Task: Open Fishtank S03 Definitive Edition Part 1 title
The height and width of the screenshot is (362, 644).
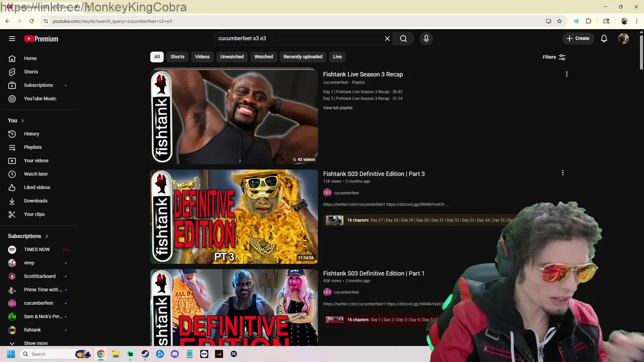Action: (x=374, y=274)
